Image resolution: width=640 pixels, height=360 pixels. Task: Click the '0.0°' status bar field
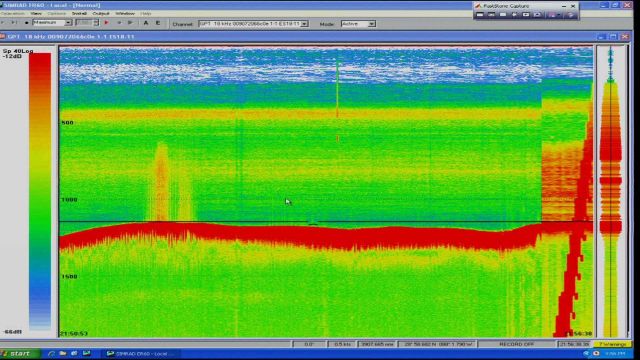tap(309, 344)
